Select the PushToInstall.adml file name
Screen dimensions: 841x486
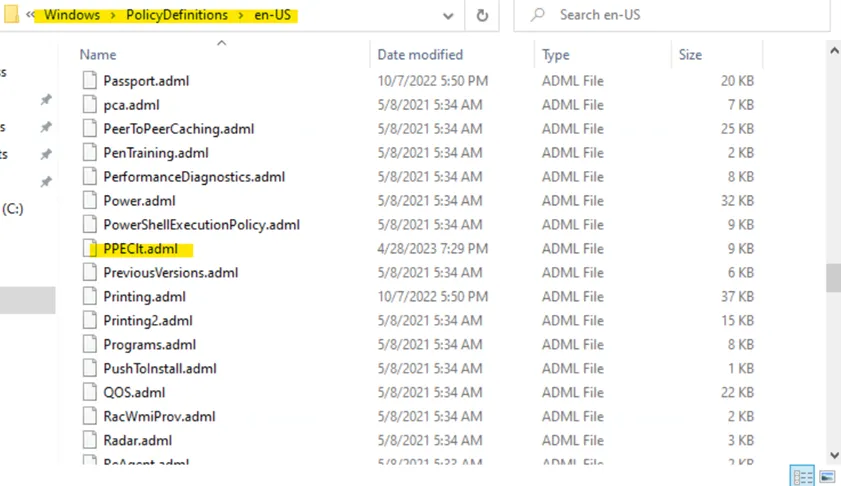coord(160,369)
